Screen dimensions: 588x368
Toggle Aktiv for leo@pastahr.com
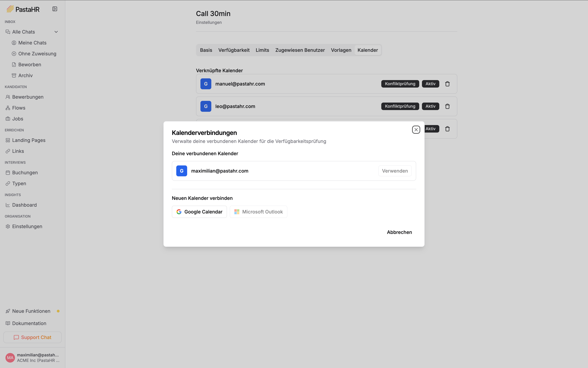pos(430,106)
